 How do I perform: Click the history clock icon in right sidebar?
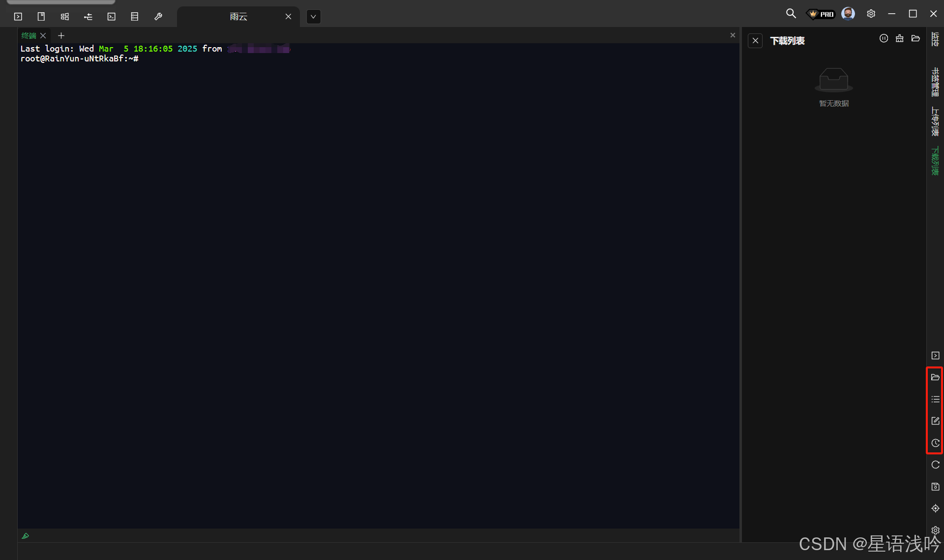pos(935,443)
